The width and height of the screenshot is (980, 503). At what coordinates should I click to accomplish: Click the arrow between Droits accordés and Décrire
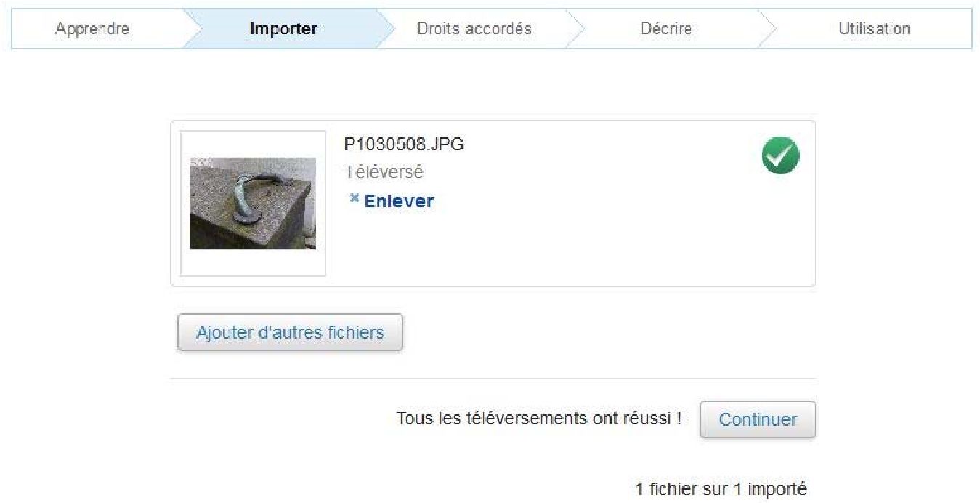(575, 28)
